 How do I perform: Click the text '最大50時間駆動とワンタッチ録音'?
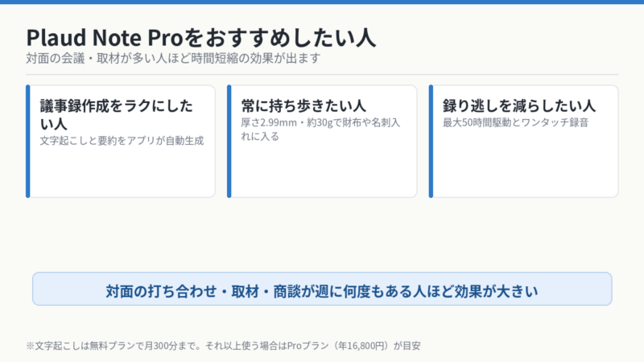515,123
